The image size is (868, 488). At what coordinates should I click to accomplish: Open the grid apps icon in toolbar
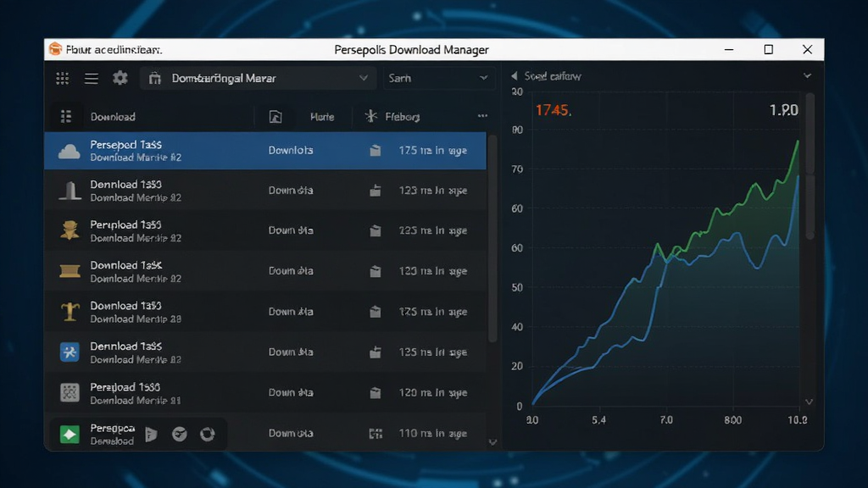point(63,79)
